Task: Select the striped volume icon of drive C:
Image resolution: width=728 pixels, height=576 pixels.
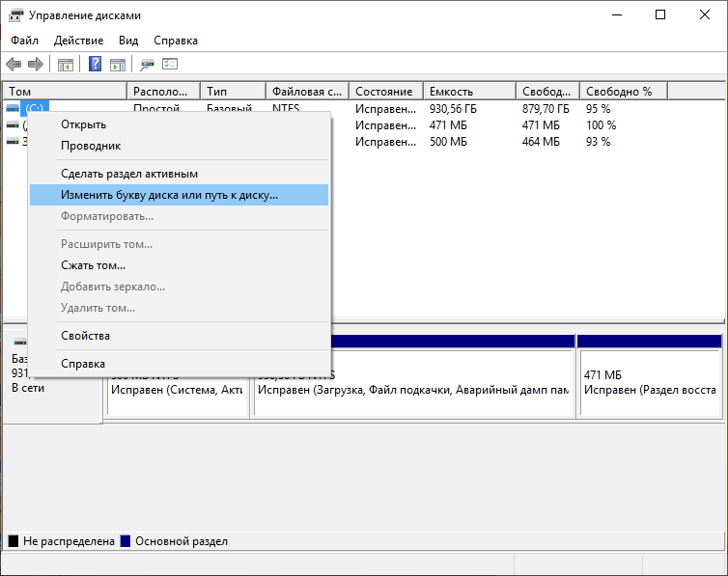Action: (13, 108)
